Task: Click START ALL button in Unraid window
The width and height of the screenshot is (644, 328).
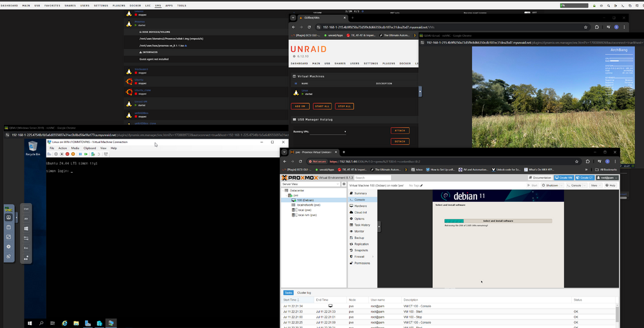Action: tap(323, 106)
